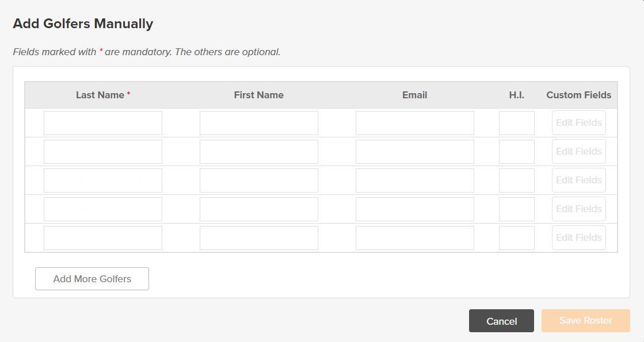This screenshot has height=342, width=644.
Task: Click the Email field in first row
Action: [415, 123]
